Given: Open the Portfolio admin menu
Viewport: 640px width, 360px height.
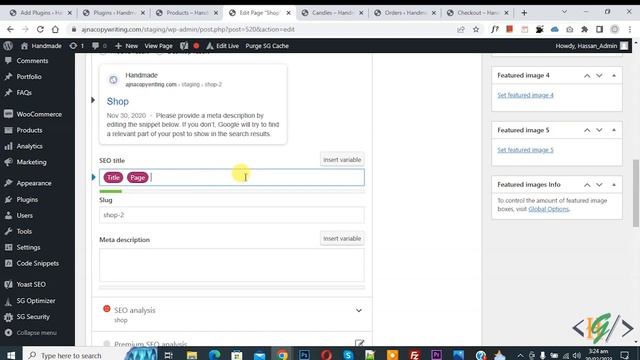Looking at the screenshot, I should click(x=29, y=77).
